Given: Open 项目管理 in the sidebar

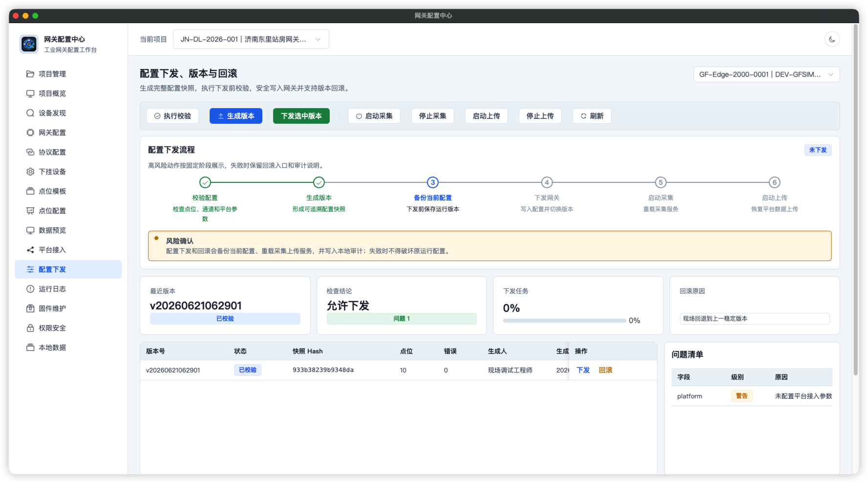Looking at the screenshot, I should [x=68, y=74].
